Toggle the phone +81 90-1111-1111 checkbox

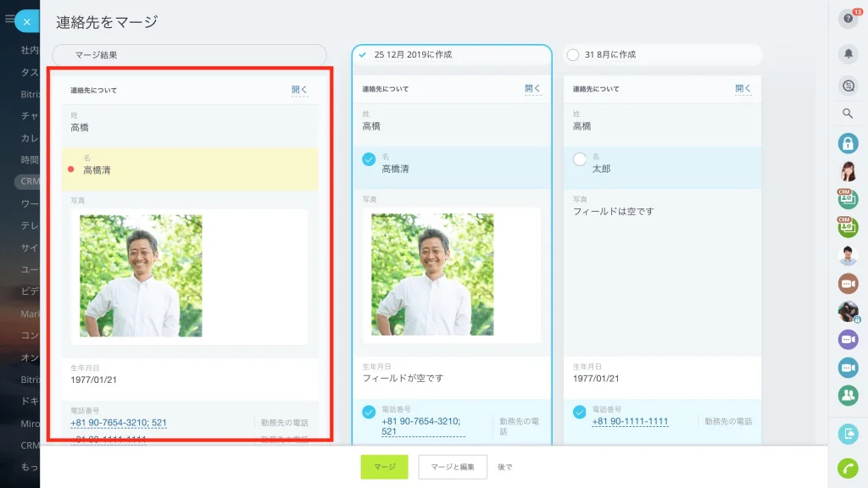pos(579,413)
